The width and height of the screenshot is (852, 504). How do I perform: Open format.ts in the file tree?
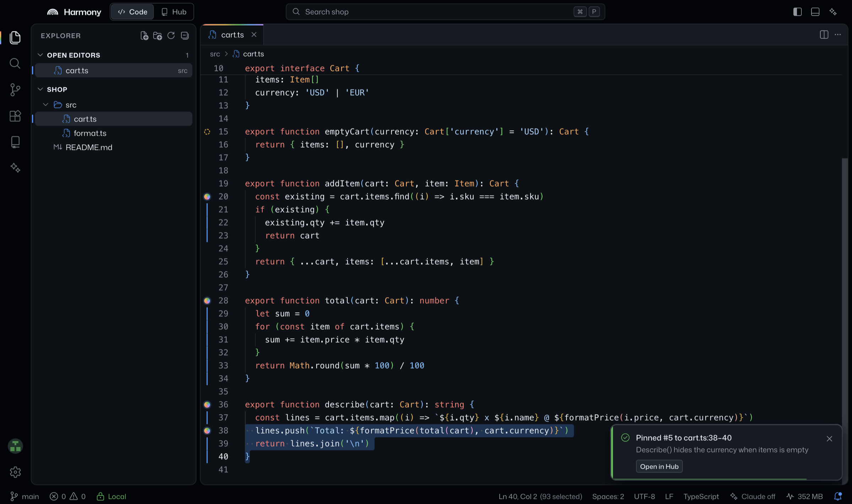(x=114, y=133)
